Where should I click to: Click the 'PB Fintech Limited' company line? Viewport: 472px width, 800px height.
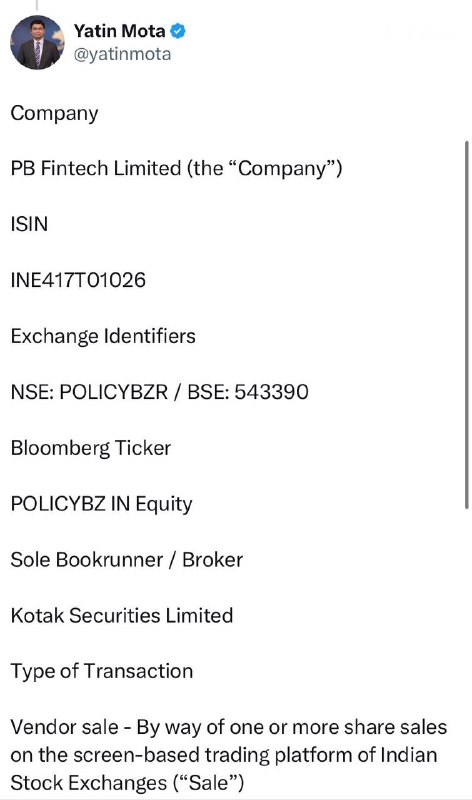click(176, 168)
